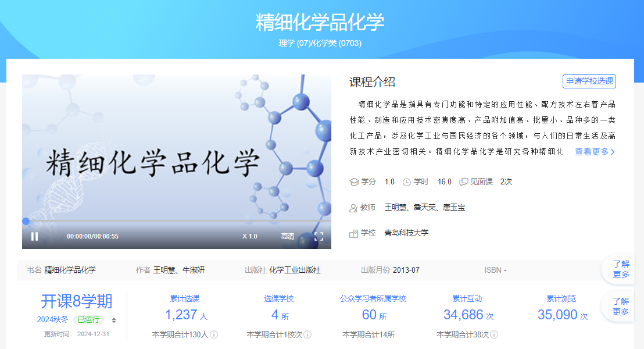This screenshot has height=349, width=644.
Task: Click the info icon beside 本学期合计130人
Action: [x=214, y=334]
